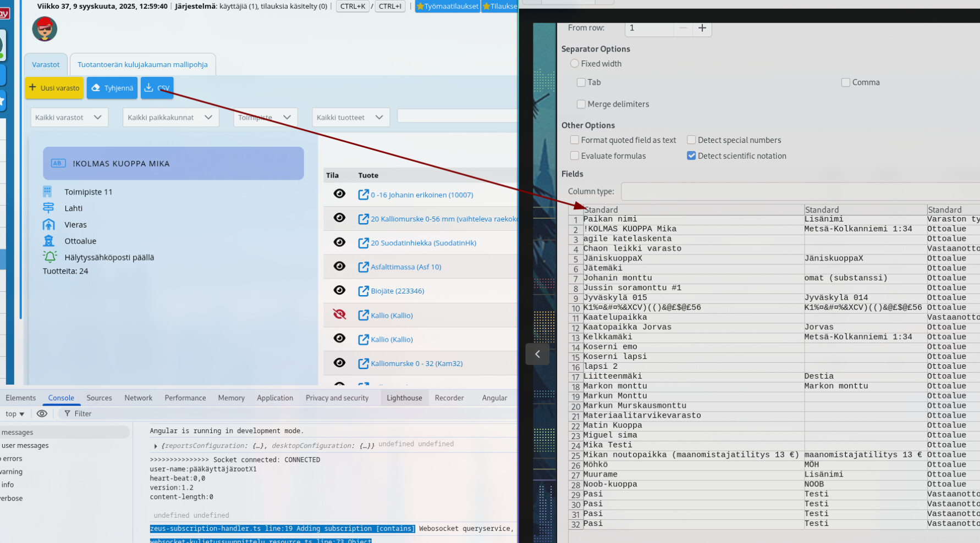Click the Uusi varasto button
The height and width of the screenshot is (543, 980).
[54, 88]
